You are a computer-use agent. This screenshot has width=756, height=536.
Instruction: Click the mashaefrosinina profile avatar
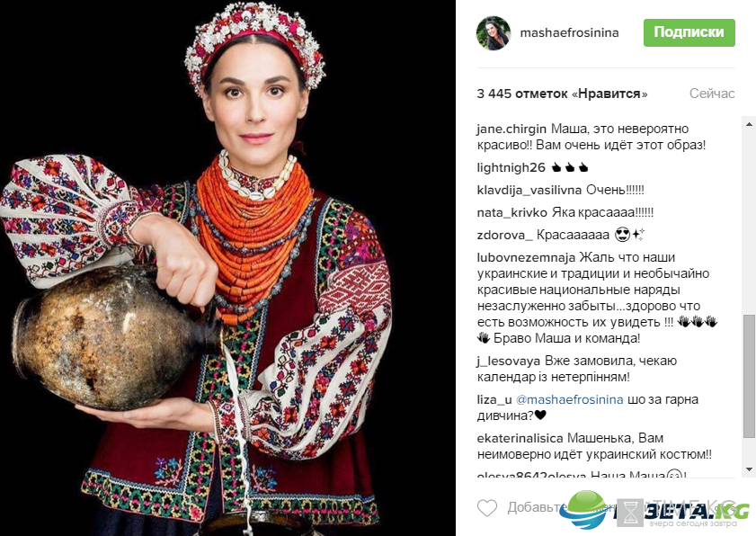click(x=494, y=32)
